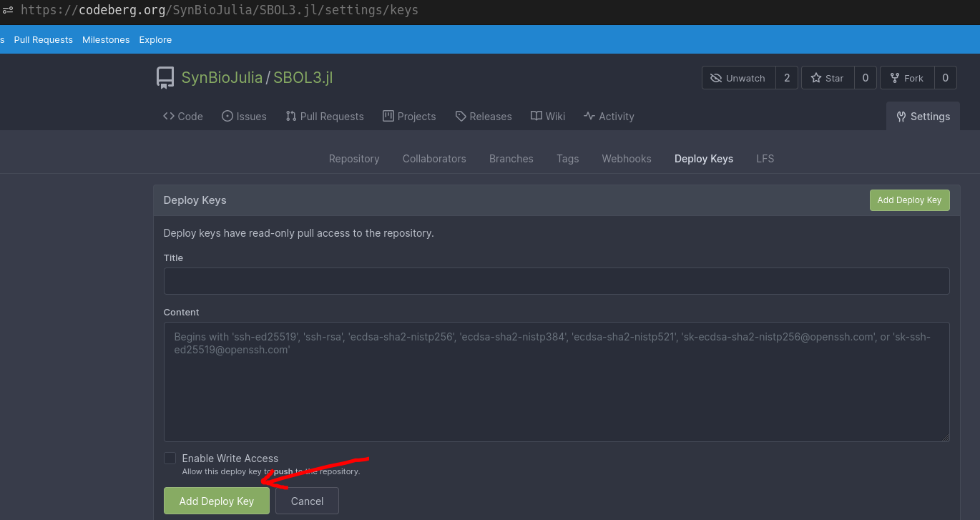The image size is (980, 520).
Task: Click inside the Title input field
Action: 557,280
